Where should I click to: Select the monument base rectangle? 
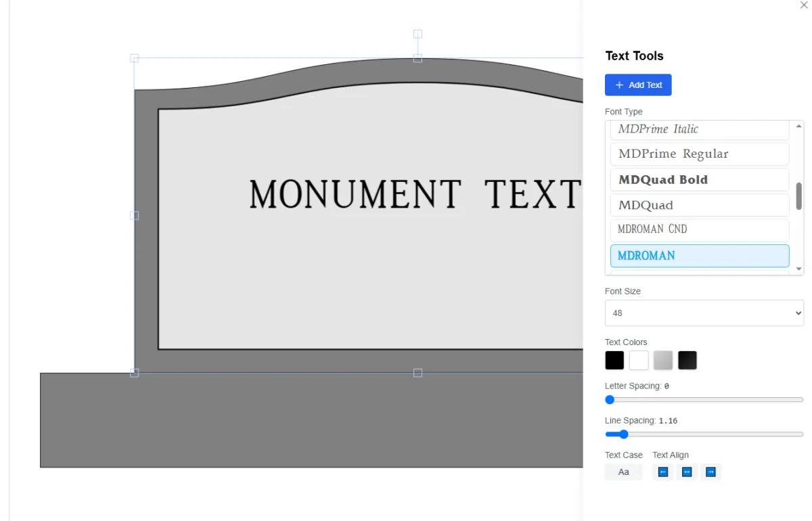coord(311,420)
